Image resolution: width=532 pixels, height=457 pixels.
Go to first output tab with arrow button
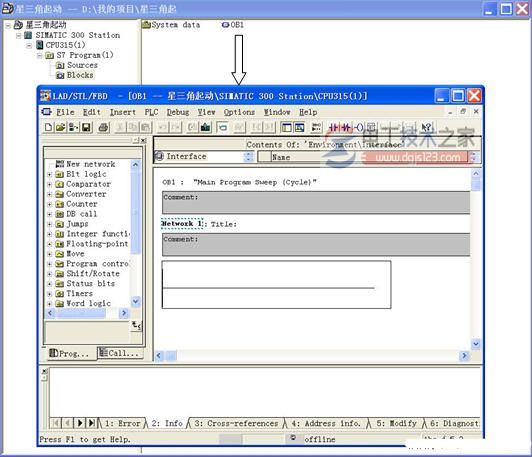click(x=56, y=423)
